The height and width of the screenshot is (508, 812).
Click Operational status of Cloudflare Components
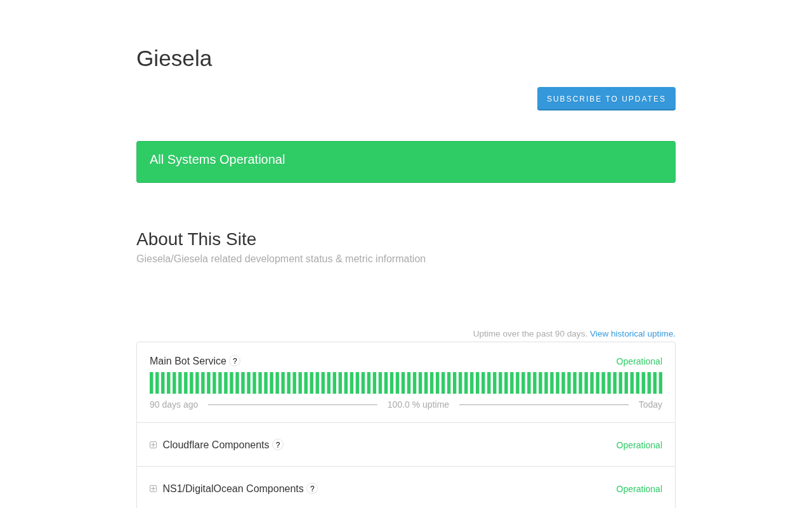pos(639,445)
